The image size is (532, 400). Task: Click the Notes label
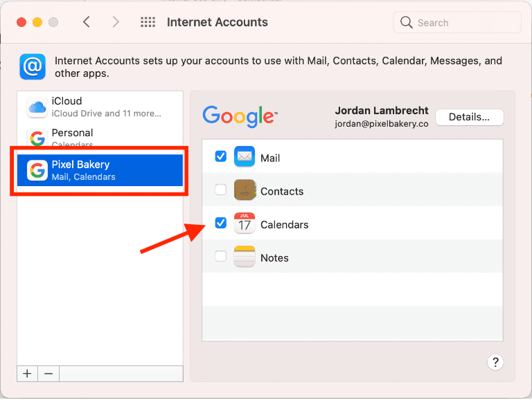[x=274, y=258]
